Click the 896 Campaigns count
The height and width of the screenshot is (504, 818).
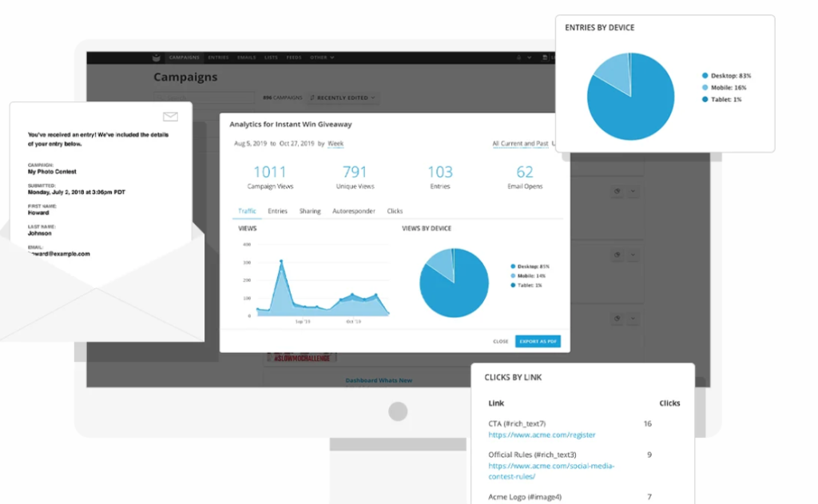[282, 97]
